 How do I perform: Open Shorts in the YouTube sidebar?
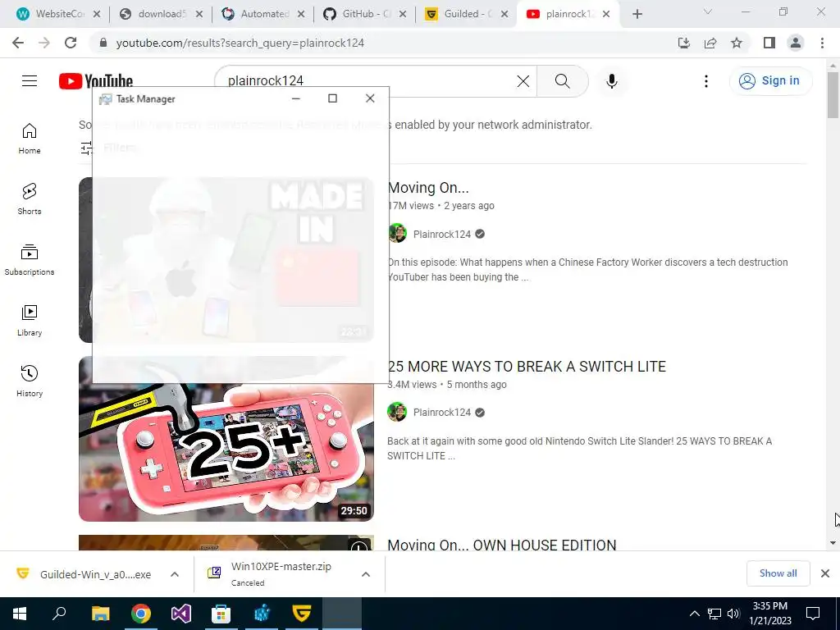(x=30, y=199)
